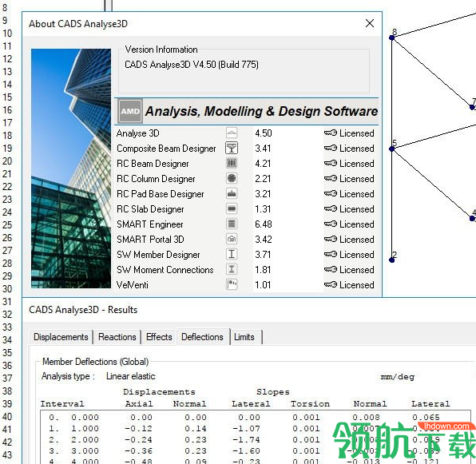Open the Reactions tab
Viewport: 476px width, 464px height.
point(117,337)
